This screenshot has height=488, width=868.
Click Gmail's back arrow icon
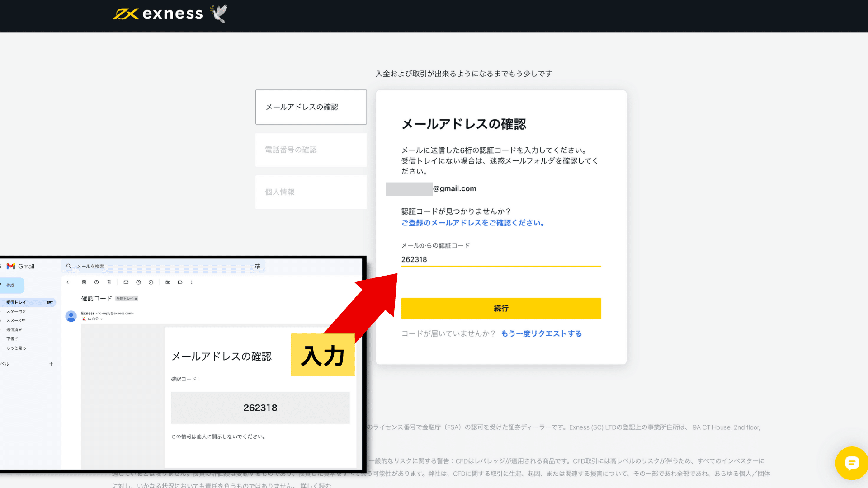pos(68,282)
